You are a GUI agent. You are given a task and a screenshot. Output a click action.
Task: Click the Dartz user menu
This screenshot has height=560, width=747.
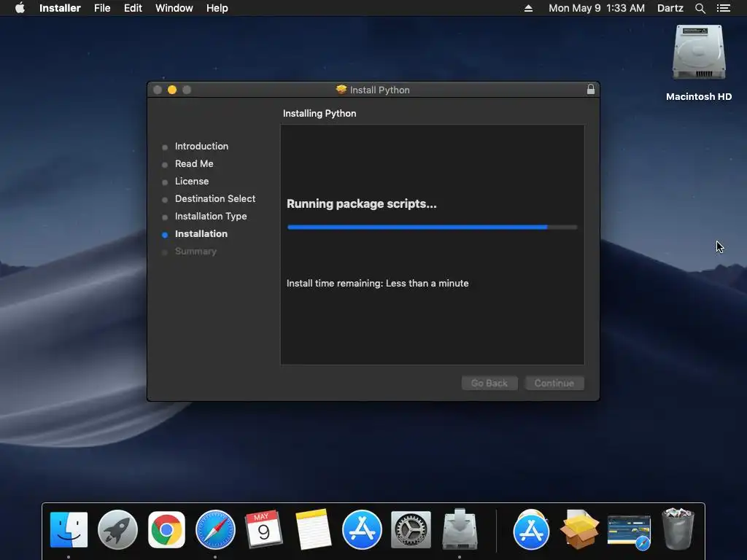[670, 8]
